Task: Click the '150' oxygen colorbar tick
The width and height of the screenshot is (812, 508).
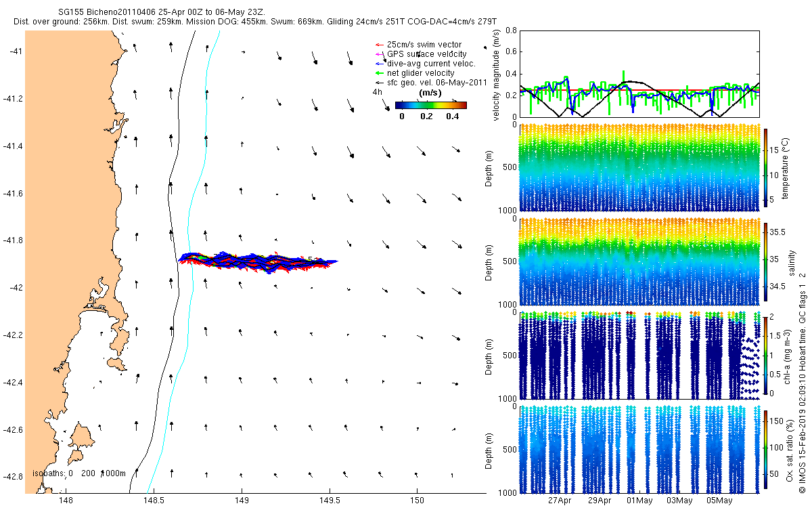Action: (x=777, y=420)
